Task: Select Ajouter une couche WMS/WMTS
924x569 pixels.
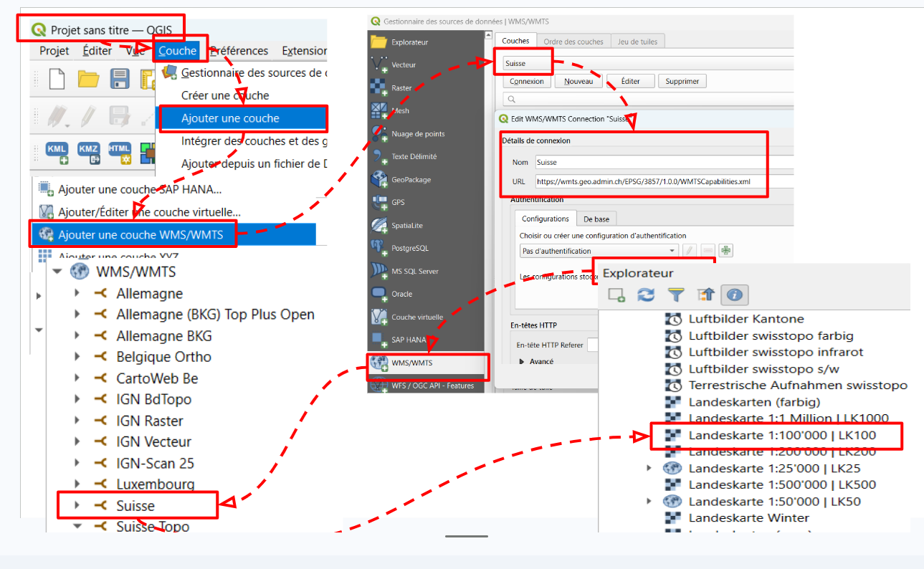Action: (x=173, y=234)
